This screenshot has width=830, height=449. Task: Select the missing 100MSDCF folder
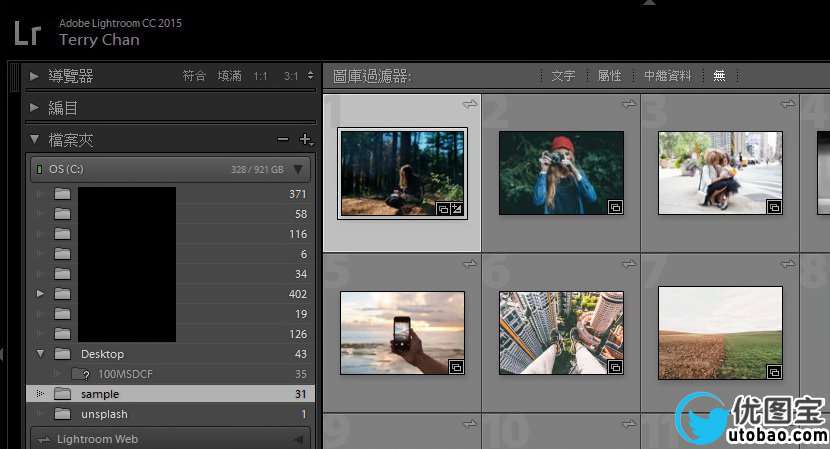point(170,374)
